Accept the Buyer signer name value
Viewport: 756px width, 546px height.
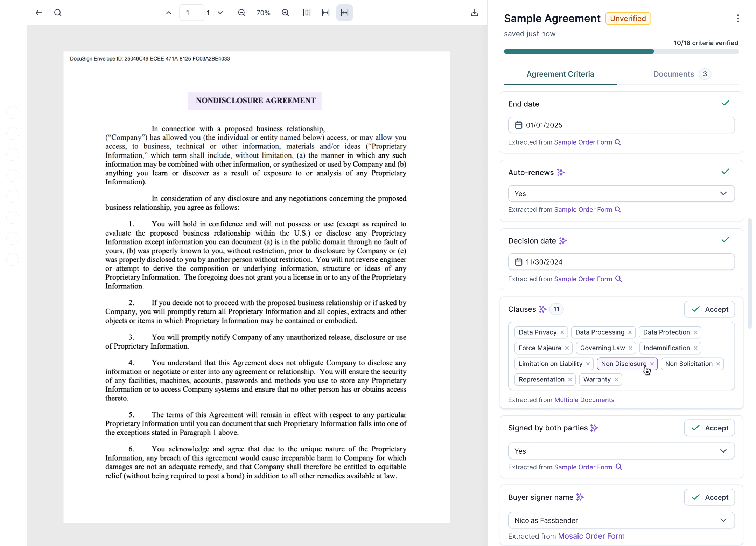pos(709,497)
